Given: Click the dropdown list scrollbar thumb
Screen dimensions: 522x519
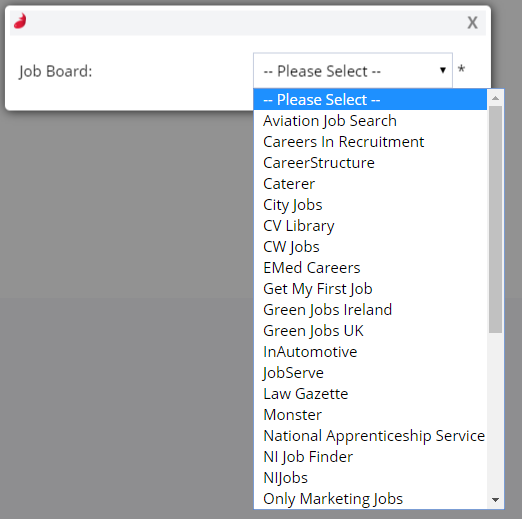Looking at the screenshot, I should [495, 219].
